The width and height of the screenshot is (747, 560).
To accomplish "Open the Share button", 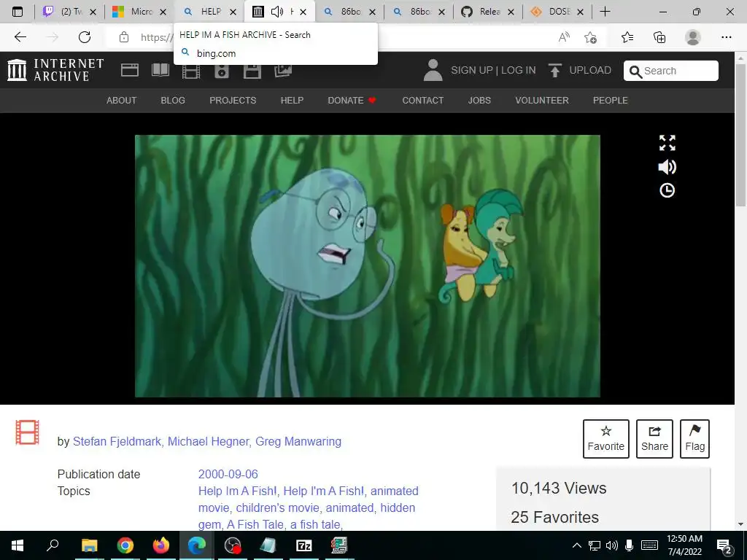I will point(654,438).
